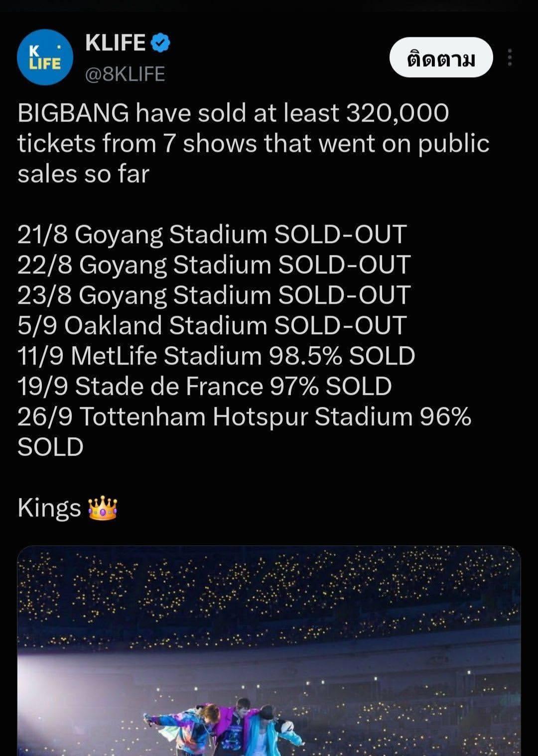Click the @8KLIFE handle
The height and width of the screenshot is (756, 538).
click(x=125, y=74)
